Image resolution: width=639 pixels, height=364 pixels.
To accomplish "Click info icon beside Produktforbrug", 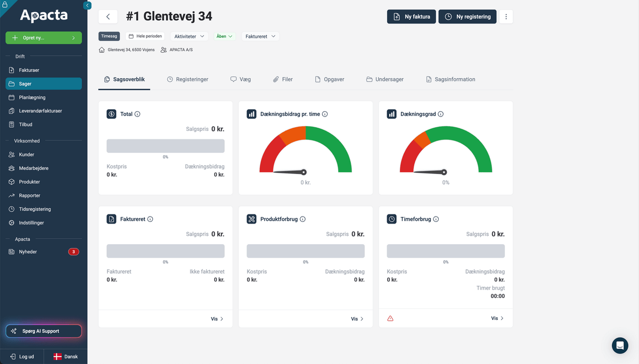I will (x=302, y=219).
